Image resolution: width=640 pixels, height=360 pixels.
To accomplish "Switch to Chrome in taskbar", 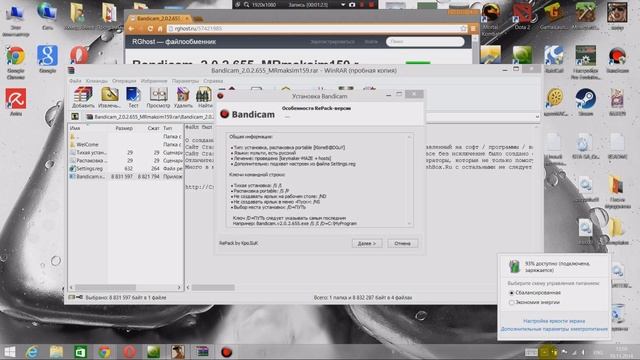I will pyautogui.click(x=104, y=352).
